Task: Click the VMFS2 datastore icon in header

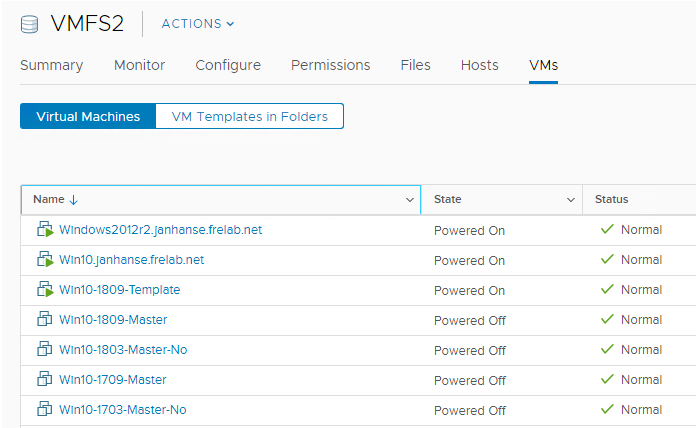Action: point(31,23)
